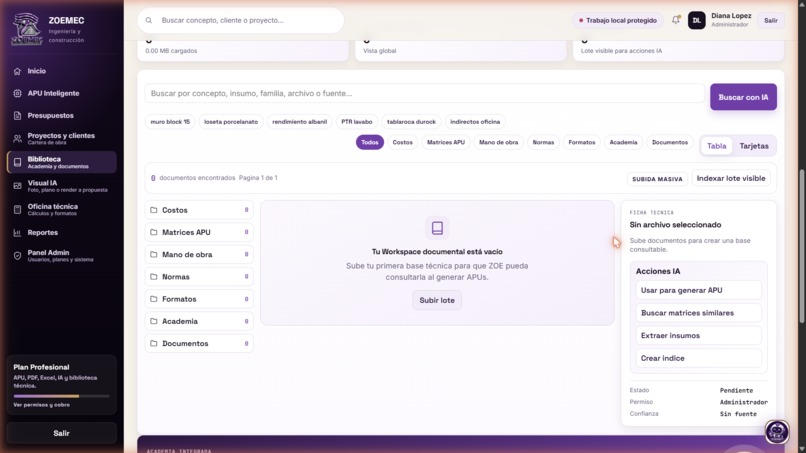
Task: Click the Academia folder icon
Action: pyautogui.click(x=154, y=321)
